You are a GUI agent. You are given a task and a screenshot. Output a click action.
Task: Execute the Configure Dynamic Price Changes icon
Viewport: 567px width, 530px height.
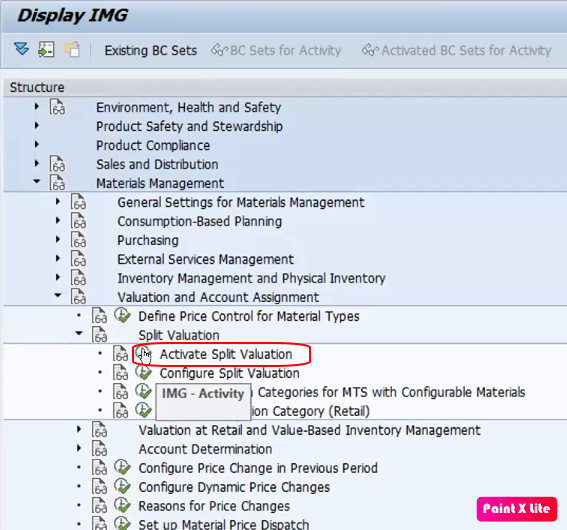pyautogui.click(x=122, y=486)
